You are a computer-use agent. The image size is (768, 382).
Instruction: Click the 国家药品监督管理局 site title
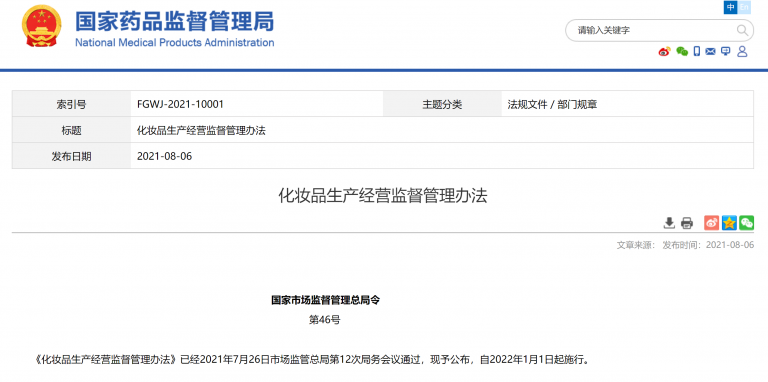coord(174,21)
